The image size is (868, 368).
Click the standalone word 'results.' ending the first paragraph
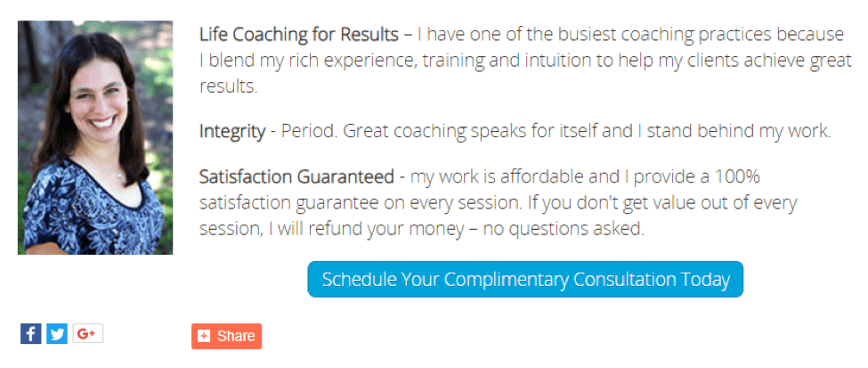(228, 87)
